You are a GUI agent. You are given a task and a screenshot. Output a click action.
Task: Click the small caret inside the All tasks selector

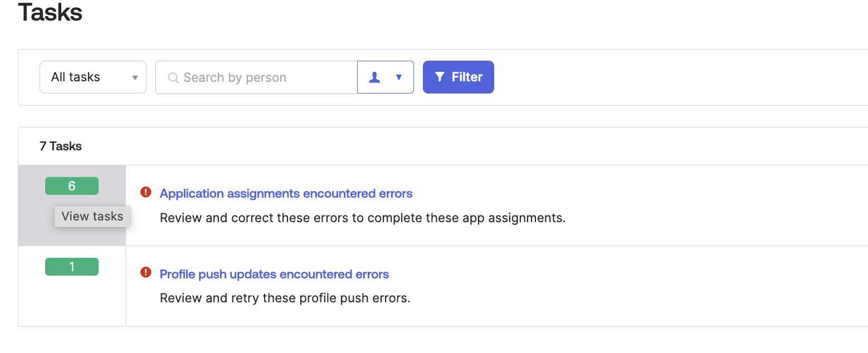click(135, 78)
